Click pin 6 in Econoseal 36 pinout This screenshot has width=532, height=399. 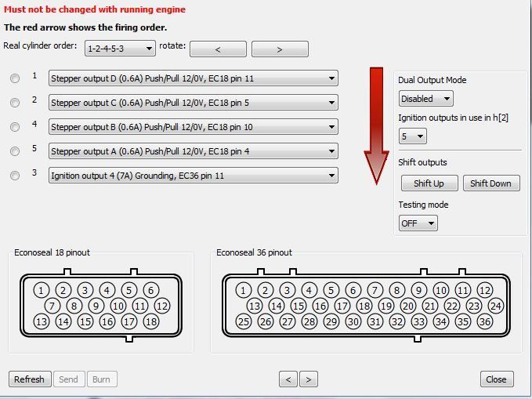tap(353, 290)
